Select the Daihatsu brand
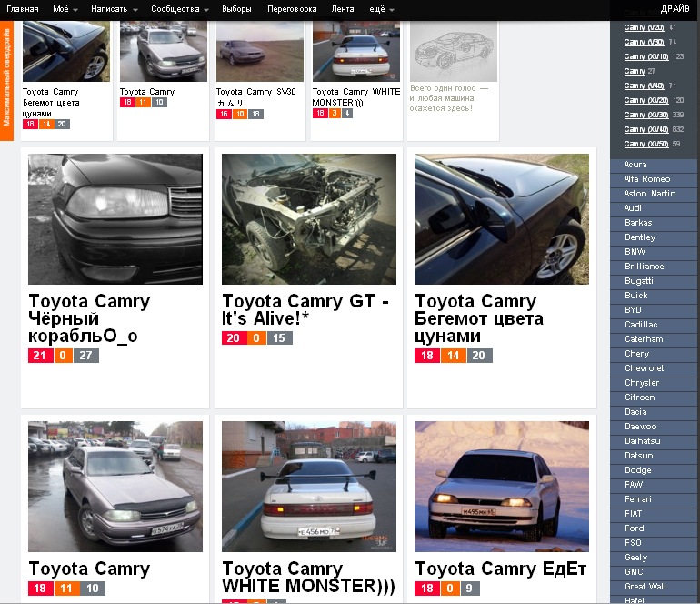The height and width of the screenshot is (604, 700). point(654,441)
